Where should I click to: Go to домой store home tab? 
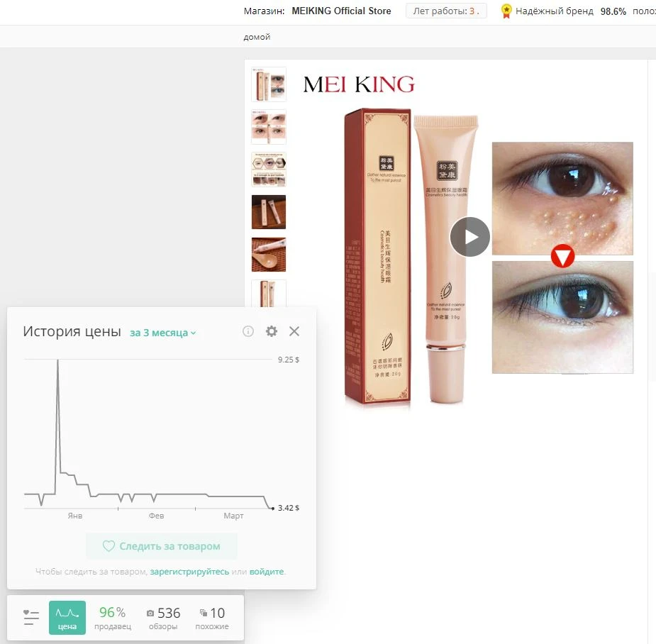(x=257, y=37)
